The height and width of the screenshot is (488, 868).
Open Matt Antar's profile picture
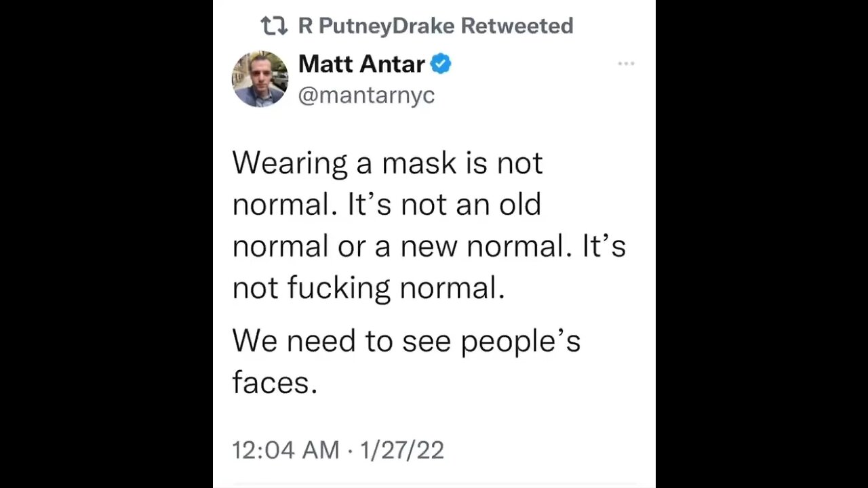(x=260, y=79)
